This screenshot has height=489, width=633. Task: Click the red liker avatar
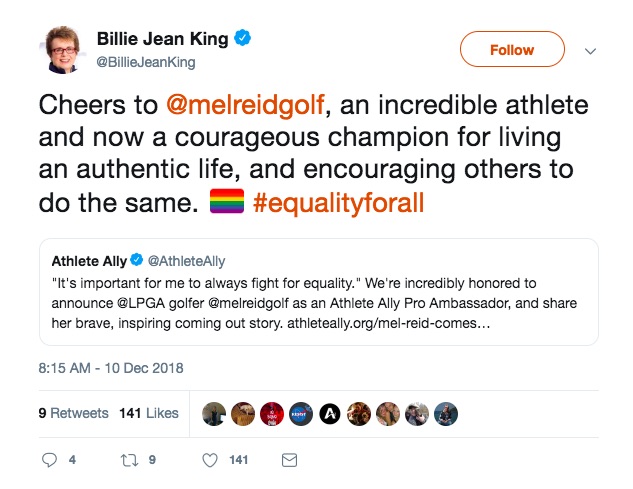(x=272, y=414)
